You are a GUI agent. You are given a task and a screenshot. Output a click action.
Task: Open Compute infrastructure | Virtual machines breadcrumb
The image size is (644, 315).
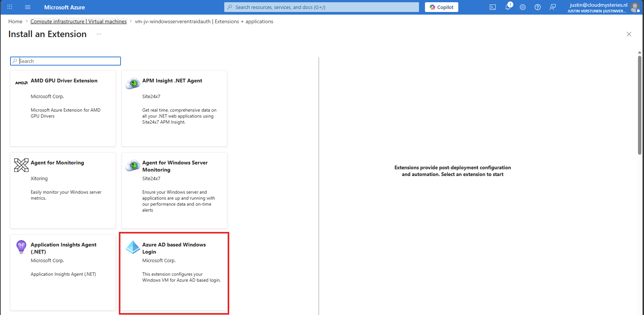click(79, 21)
